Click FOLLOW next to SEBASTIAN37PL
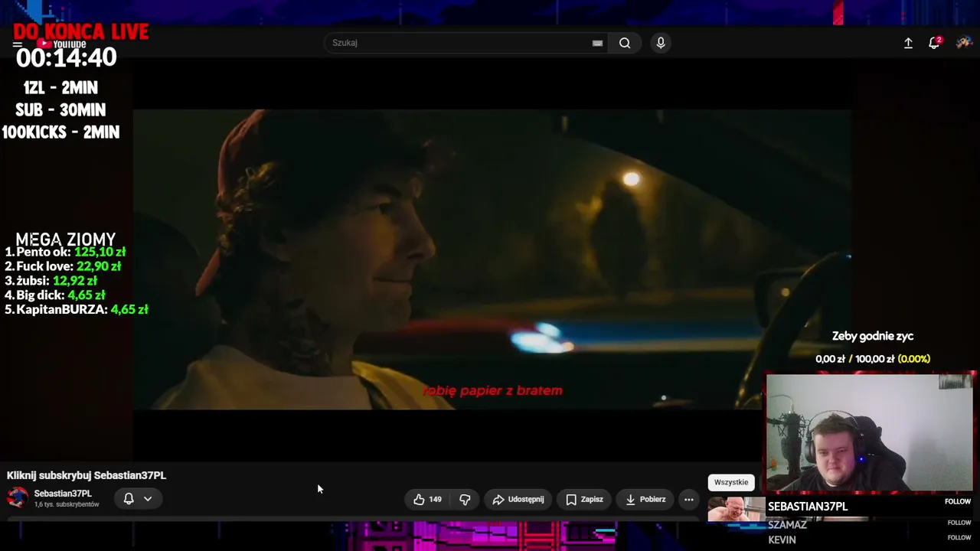980x551 pixels. tap(958, 501)
